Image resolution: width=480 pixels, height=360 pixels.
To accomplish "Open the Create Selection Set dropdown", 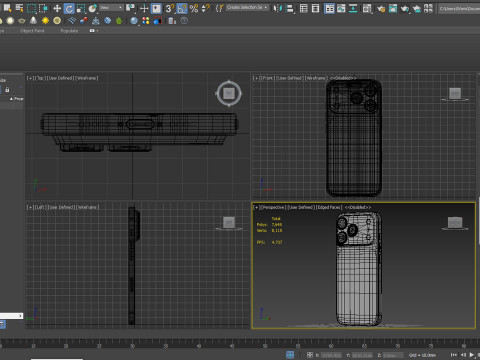I will pos(247,7).
